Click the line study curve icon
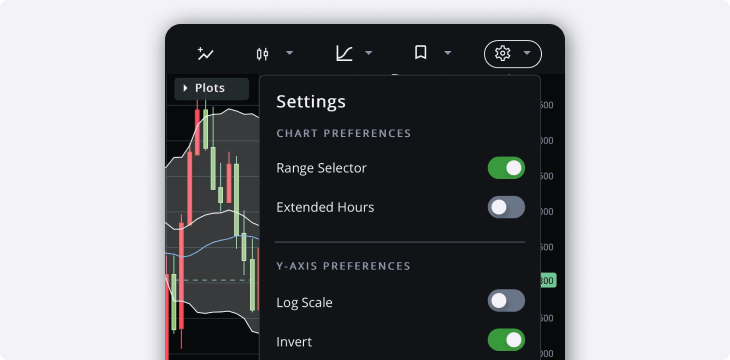The width and height of the screenshot is (730, 360). (x=344, y=53)
